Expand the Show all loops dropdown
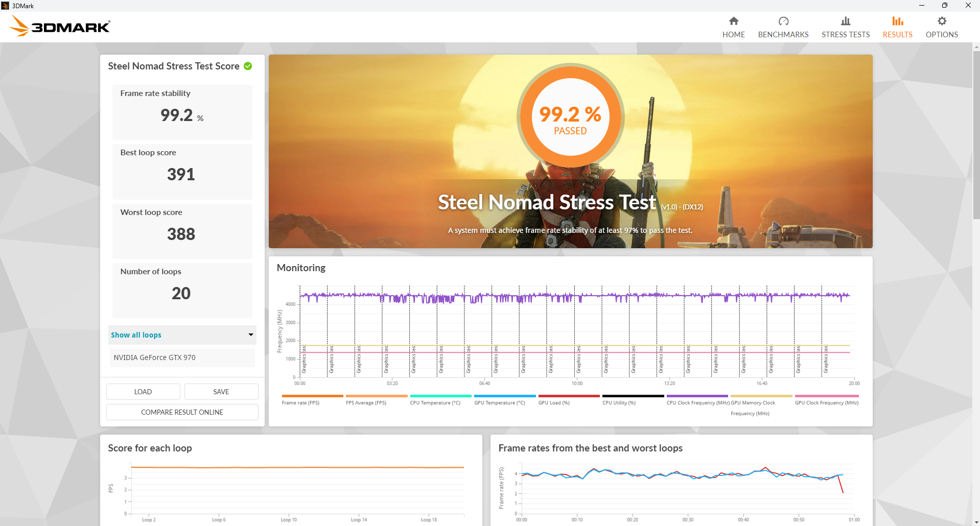The image size is (980, 526). 182,335
